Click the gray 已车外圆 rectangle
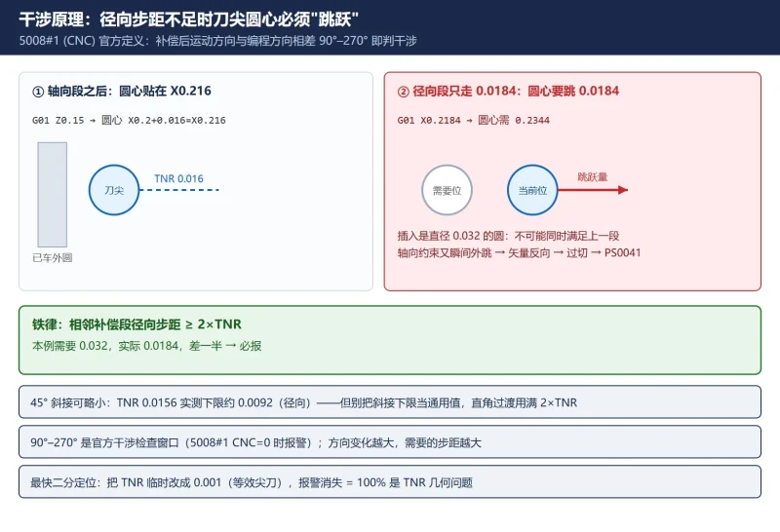Screen dimensions: 780x532 [53, 195]
